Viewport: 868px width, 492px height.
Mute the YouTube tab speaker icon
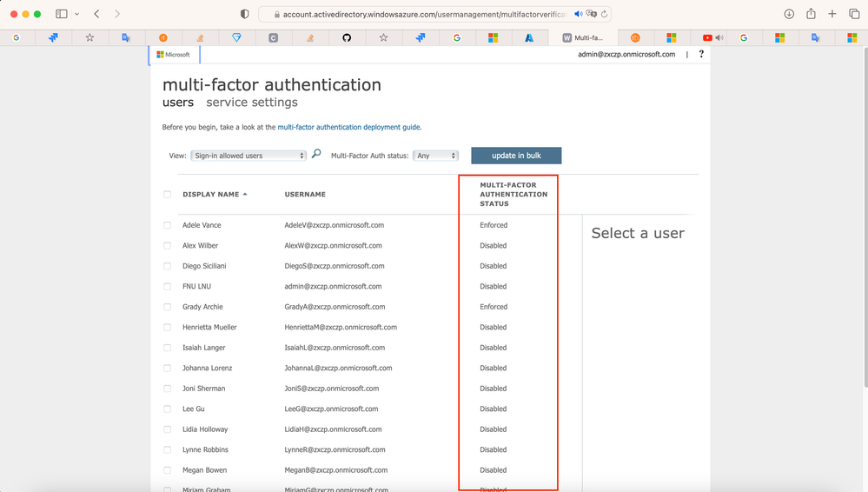[719, 37]
